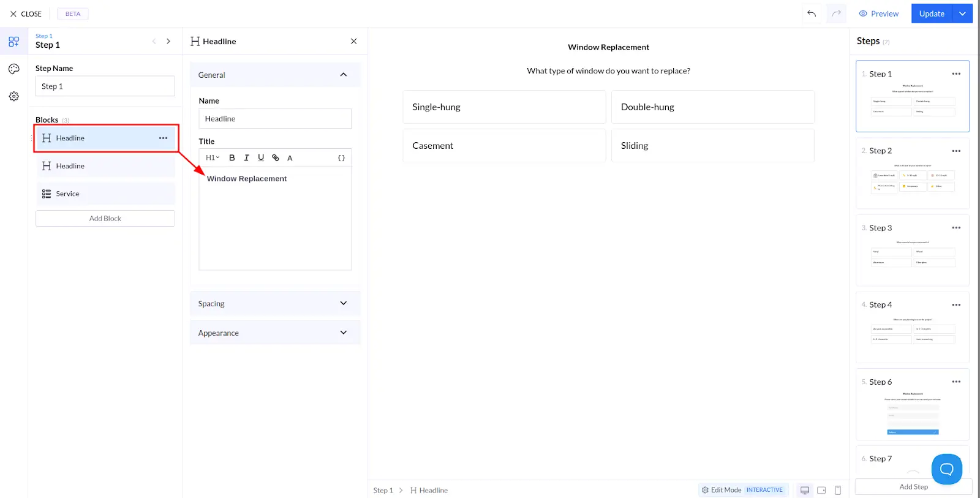Open the Update button dropdown arrow
Screen dimensions: 980x498
coord(963,13)
